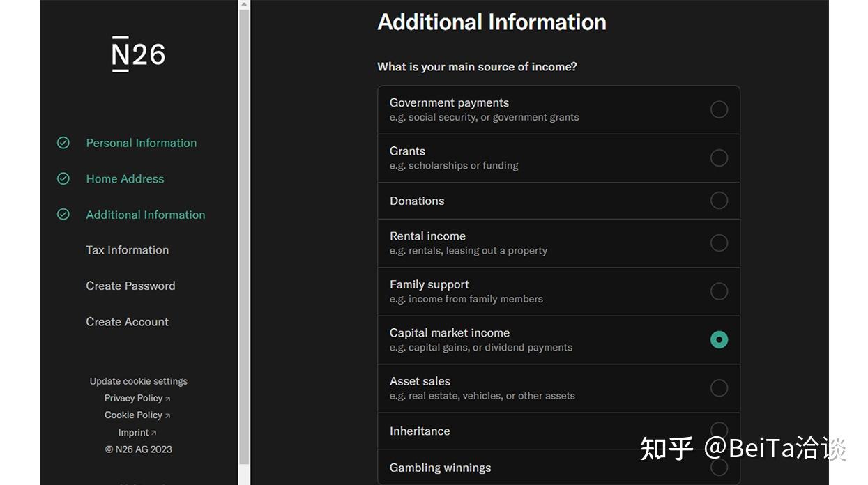Screen dimensions: 868x485
Task: Click the Additional Information checkmark icon
Action: [63, 215]
